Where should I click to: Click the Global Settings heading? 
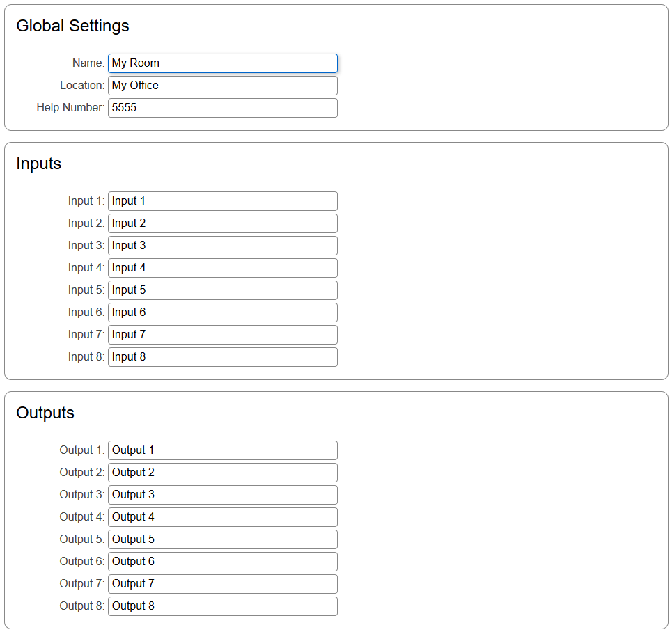tap(72, 26)
